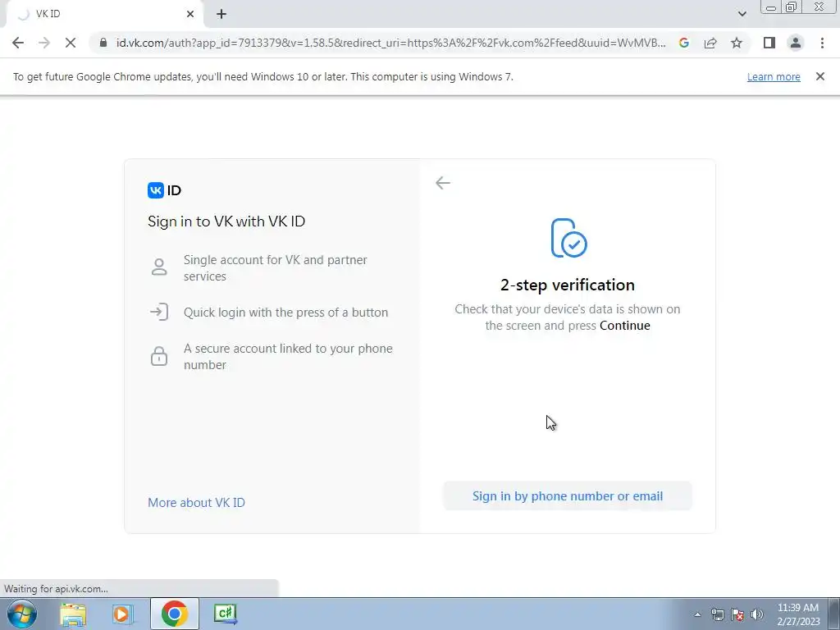The height and width of the screenshot is (630, 840).
Task: Open the taskbar clock and date
Action: (x=797, y=614)
